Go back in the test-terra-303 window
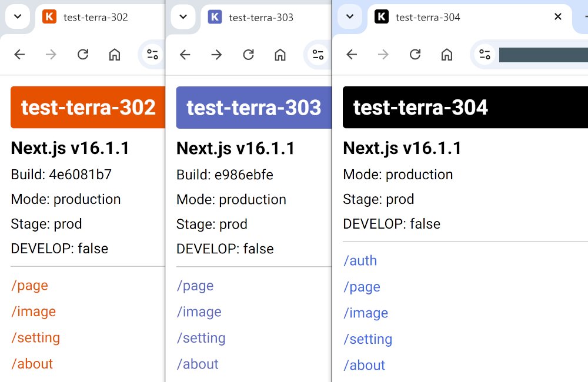 (185, 55)
